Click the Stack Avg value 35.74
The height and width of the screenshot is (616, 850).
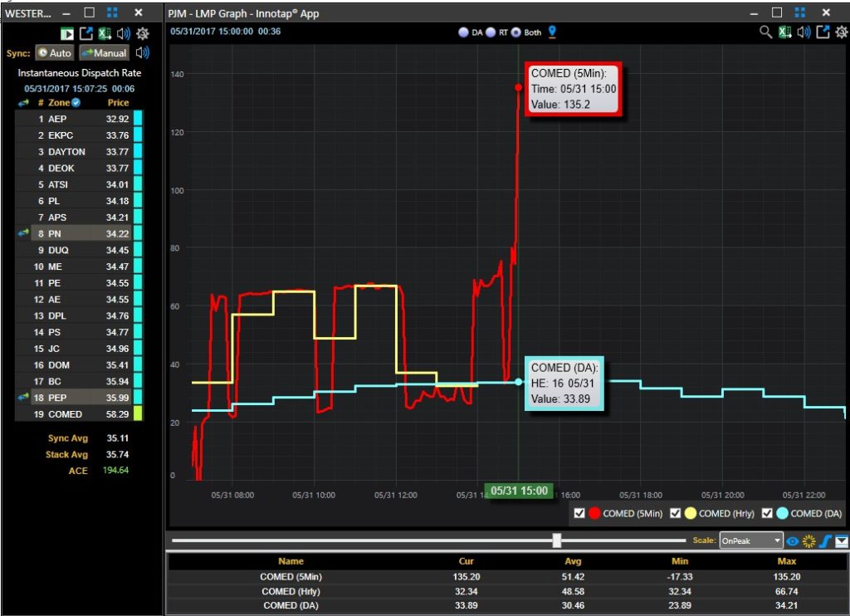click(118, 454)
